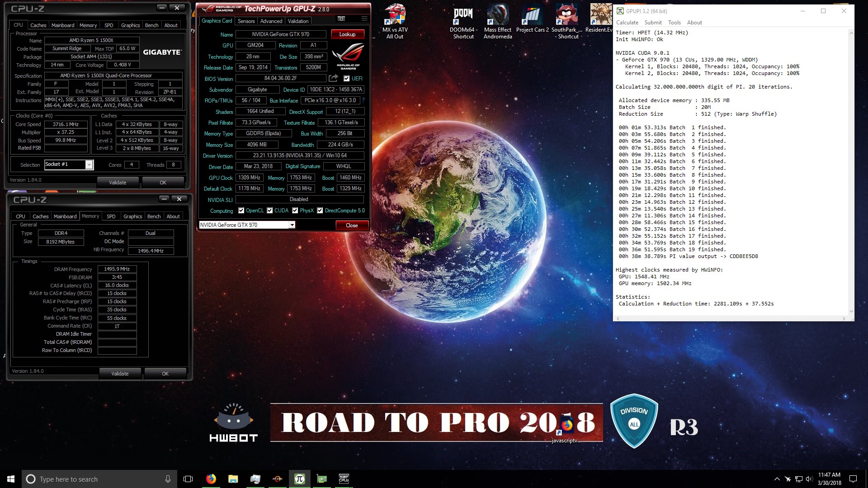Click the GPUPI horizontal scrollbar
The height and width of the screenshot is (488, 868).
point(731,319)
